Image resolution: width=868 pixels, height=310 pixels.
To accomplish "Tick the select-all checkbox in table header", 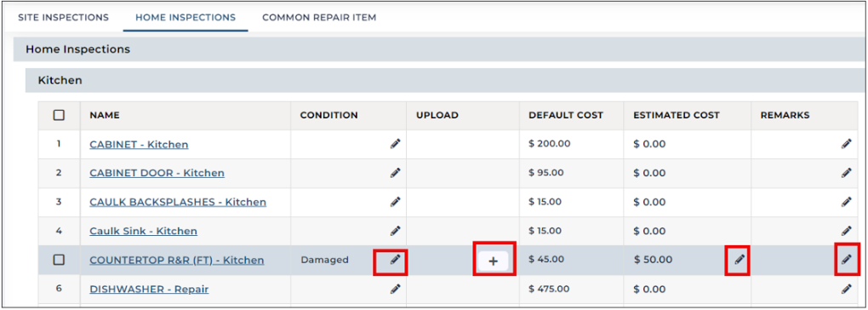I will point(59,115).
